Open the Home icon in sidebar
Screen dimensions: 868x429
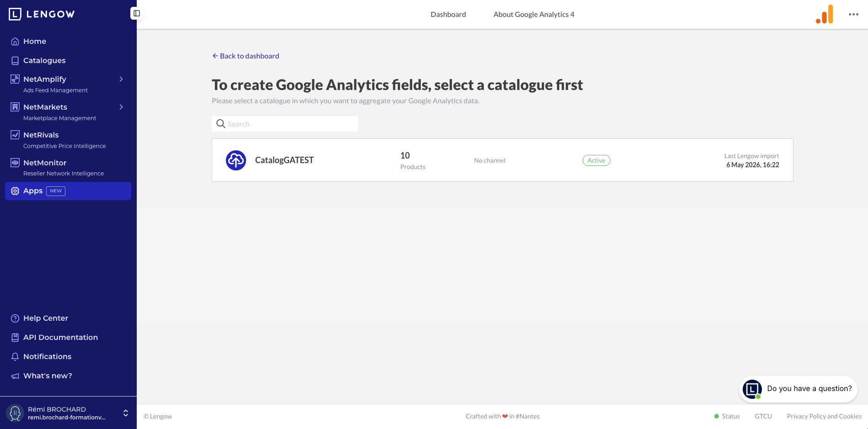15,41
